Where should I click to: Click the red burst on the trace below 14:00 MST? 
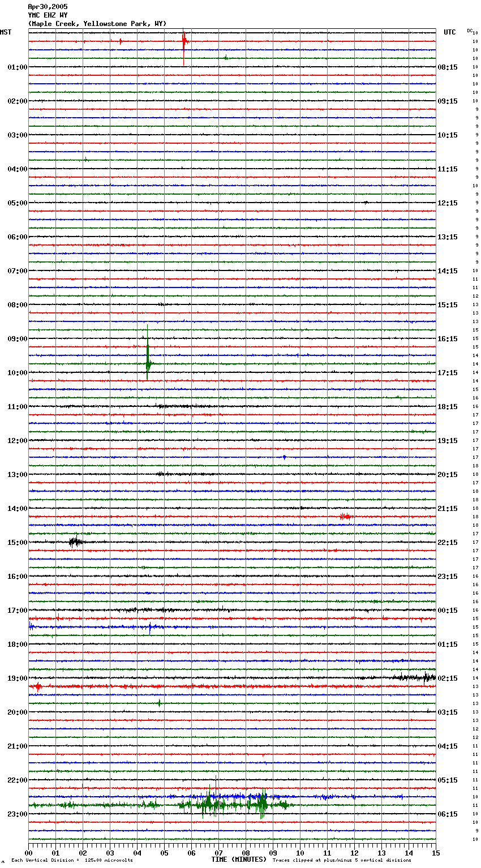pyautogui.click(x=345, y=517)
